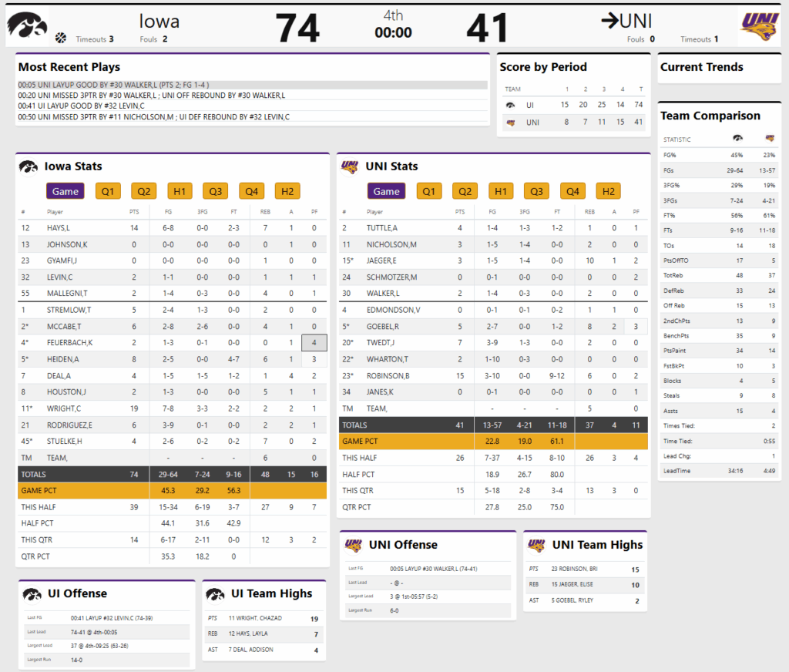789x672 pixels.
Task: Click the possession arrow next to UNI
Action: [x=609, y=21]
